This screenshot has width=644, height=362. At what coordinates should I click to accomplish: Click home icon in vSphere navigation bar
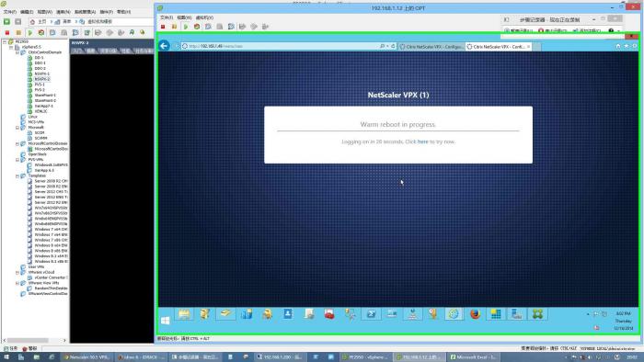[x=32, y=21]
